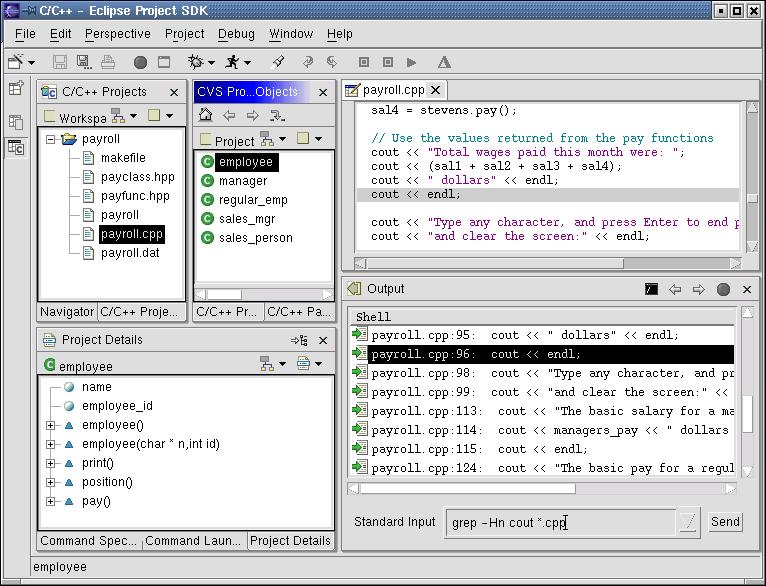Expand the print() method node
The width and height of the screenshot is (766, 586).
[50, 463]
